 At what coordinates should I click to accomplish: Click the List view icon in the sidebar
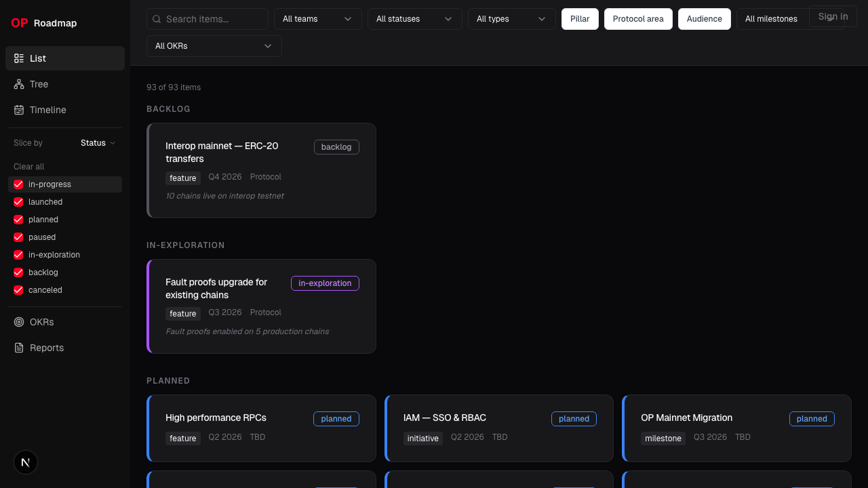tap(19, 58)
